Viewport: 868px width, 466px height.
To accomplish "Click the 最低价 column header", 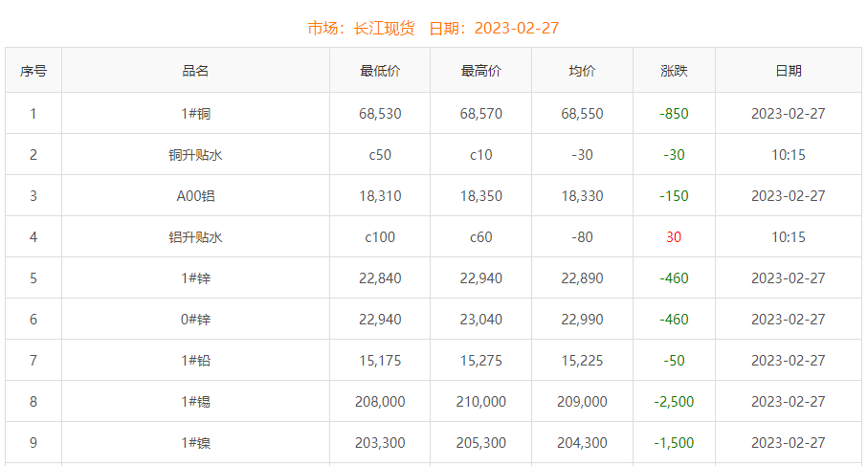I will (380, 71).
